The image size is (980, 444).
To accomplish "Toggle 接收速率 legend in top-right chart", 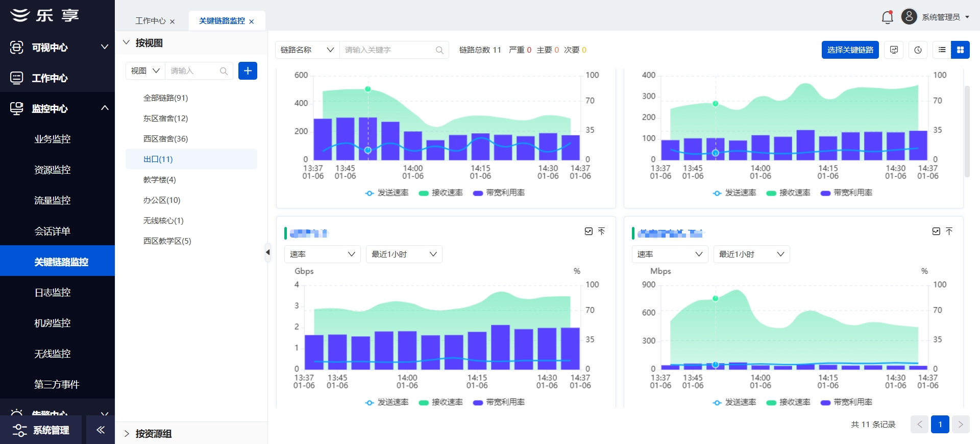I will (788, 193).
